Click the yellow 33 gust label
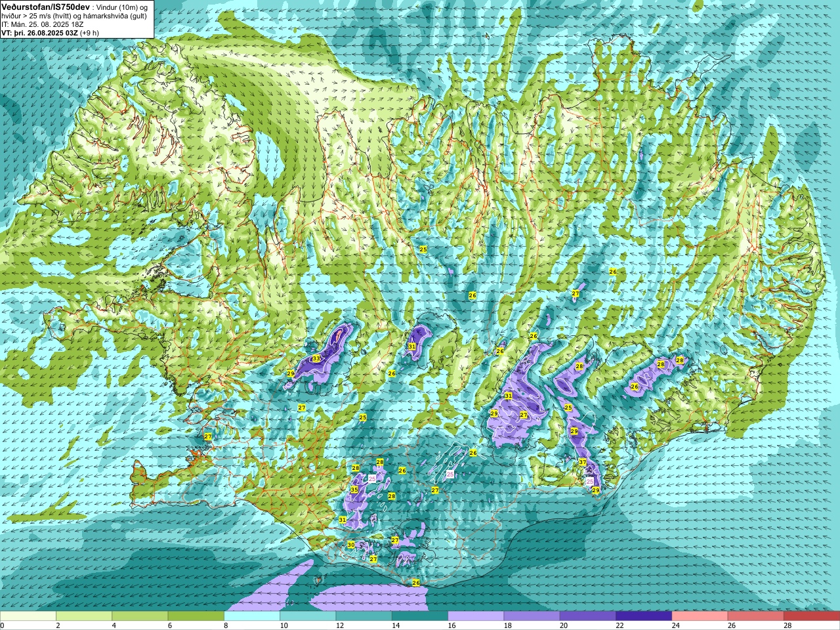The height and width of the screenshot is (630, 840). pyautogui.click(x=316, y=358)
